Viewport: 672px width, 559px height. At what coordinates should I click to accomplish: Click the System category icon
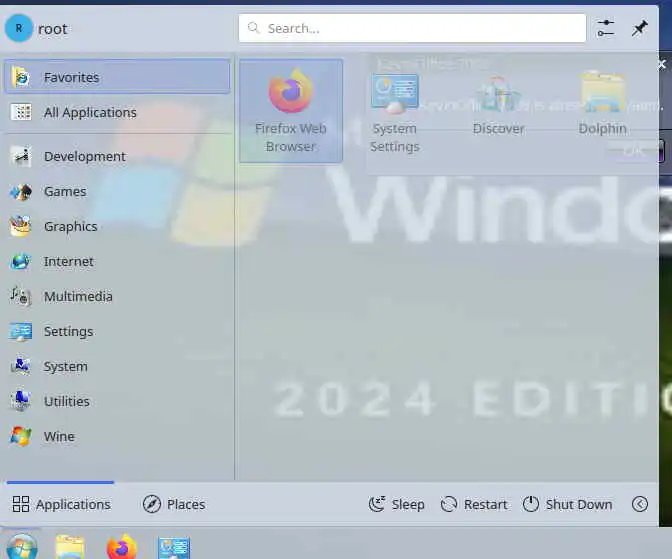(x=21, y=366)
